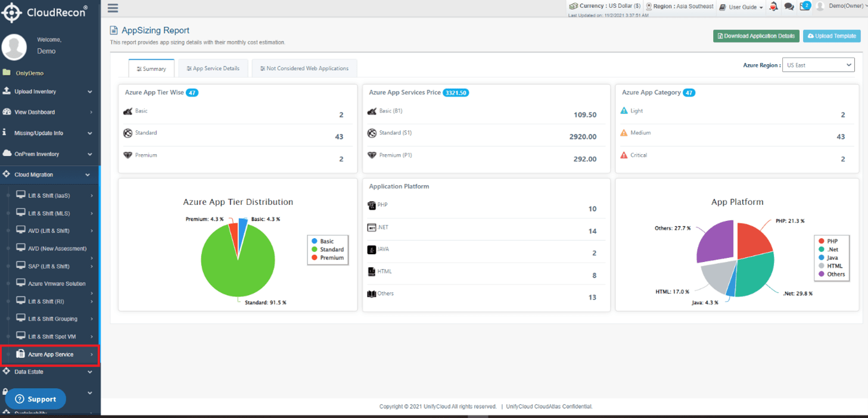This screenshot has height=418, width=868.
Task: Click the Upload Template button
Action: [x=832, y=36]
